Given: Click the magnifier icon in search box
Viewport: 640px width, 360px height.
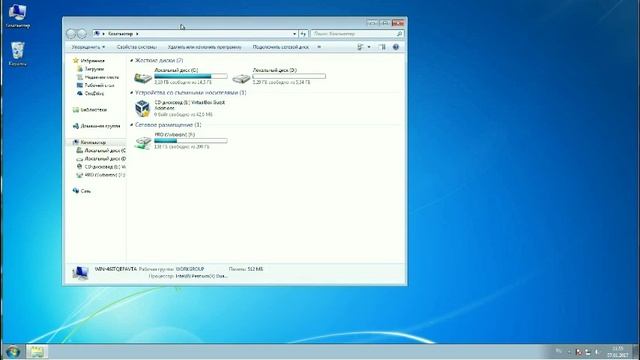Looking at the screenshot, I should pyautogui.click(x=400, y=34).
